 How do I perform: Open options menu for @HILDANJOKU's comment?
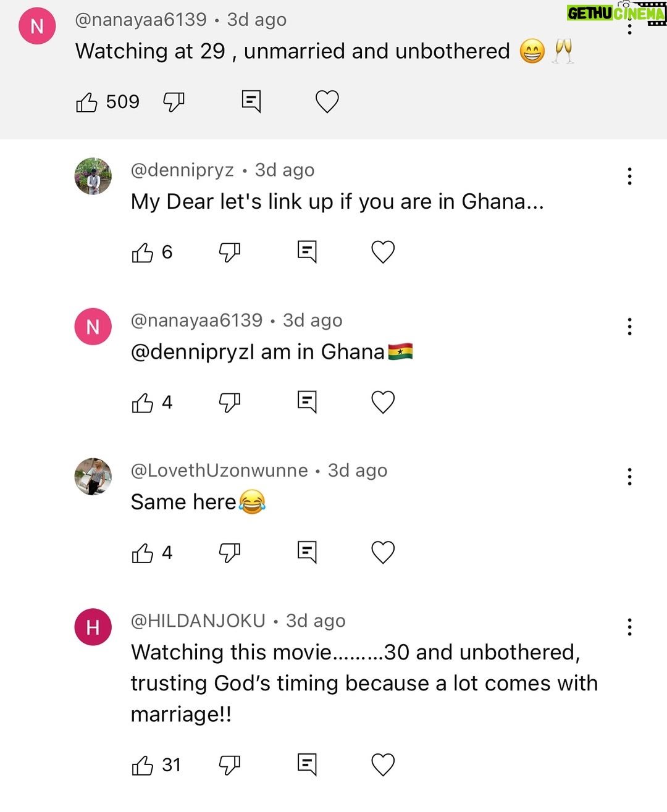629,627
